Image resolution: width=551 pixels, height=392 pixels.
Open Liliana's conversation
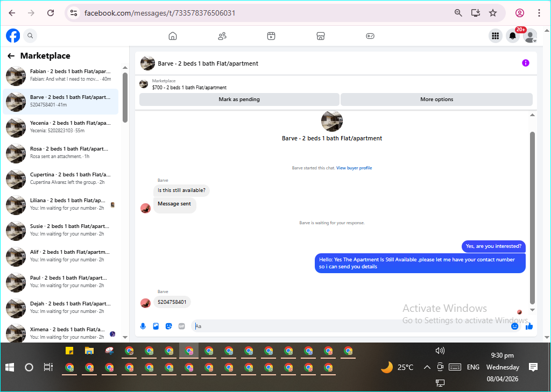point(60,205)
